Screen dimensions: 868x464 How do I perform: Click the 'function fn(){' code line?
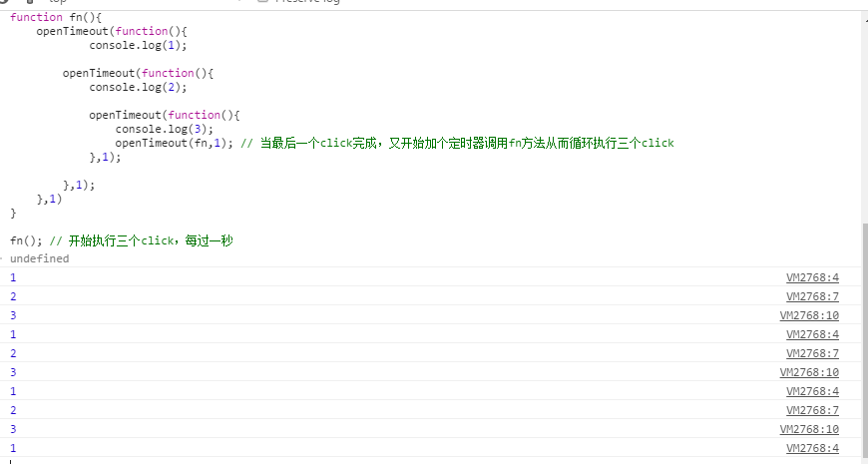56,17
